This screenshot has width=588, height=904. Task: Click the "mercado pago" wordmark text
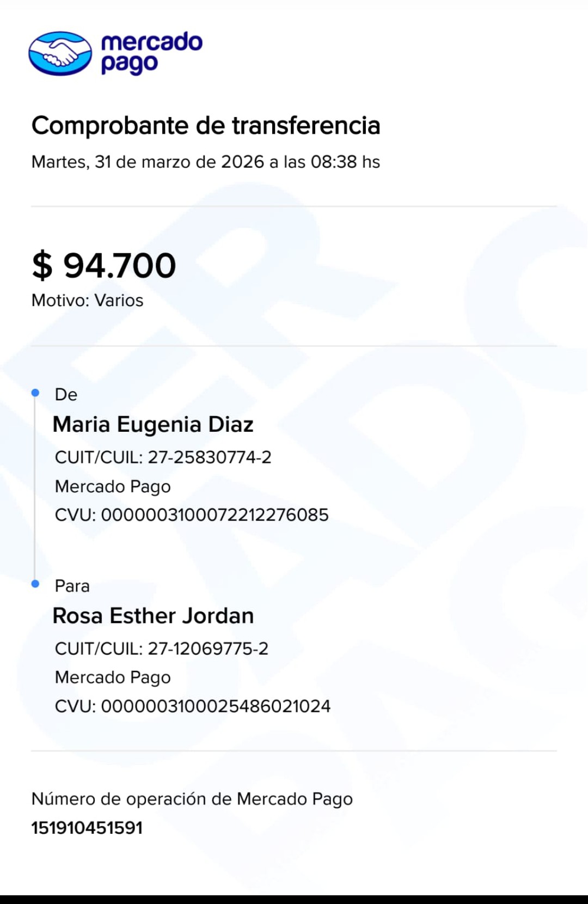(x=151, y=53)
